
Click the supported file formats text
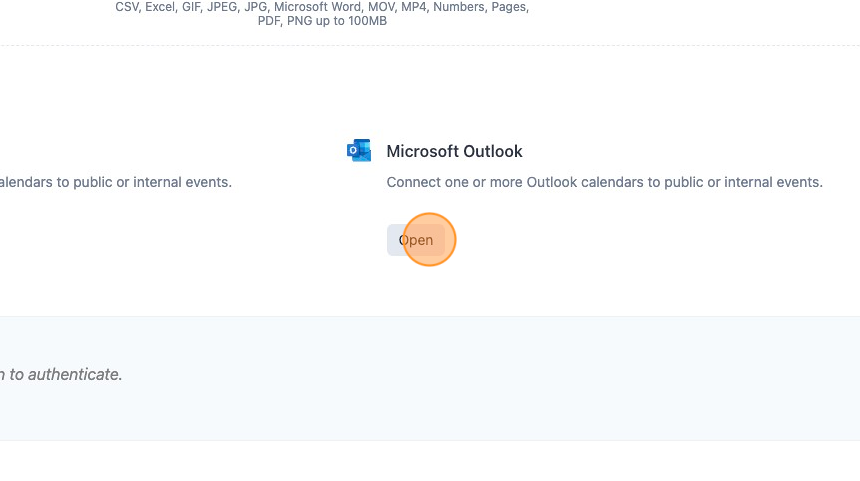322,14
